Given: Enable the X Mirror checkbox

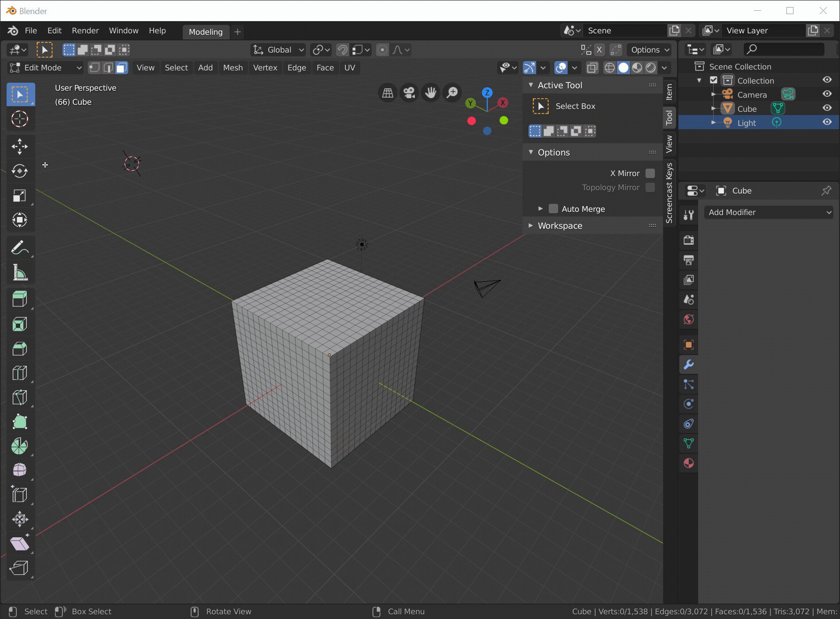Looking at the screenshot, I should (650, 173).
